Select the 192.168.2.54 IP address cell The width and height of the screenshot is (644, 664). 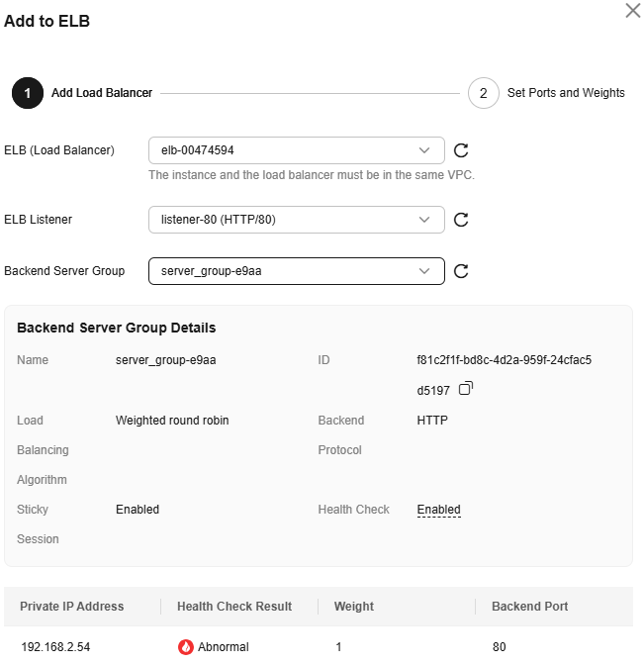pyautogui.click(x=55, y=646)
